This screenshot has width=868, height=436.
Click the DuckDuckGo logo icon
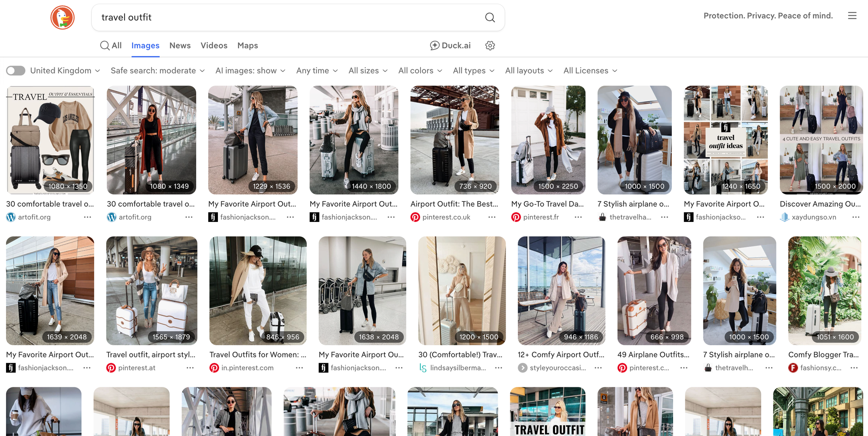point(62,17)
